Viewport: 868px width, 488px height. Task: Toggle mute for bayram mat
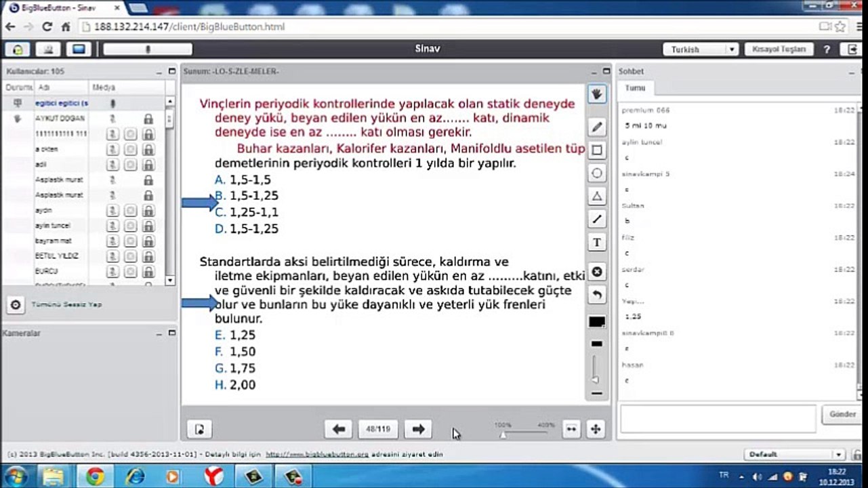pos(114,241)
